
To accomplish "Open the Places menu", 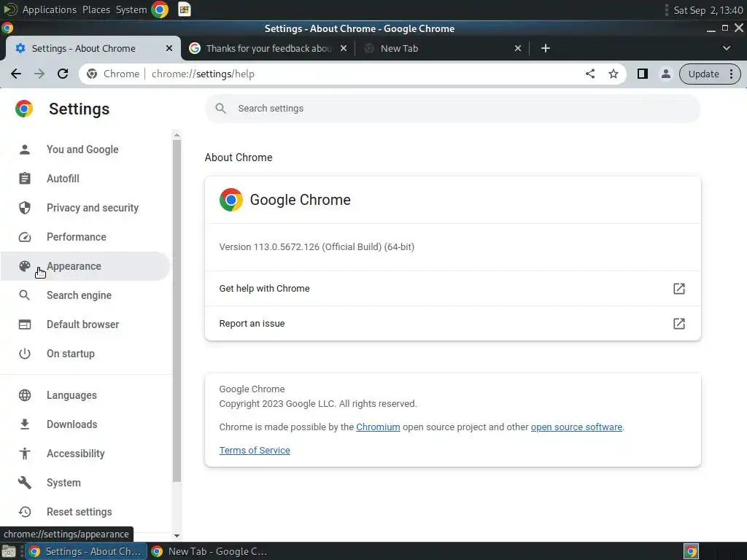I will (96, 9).
